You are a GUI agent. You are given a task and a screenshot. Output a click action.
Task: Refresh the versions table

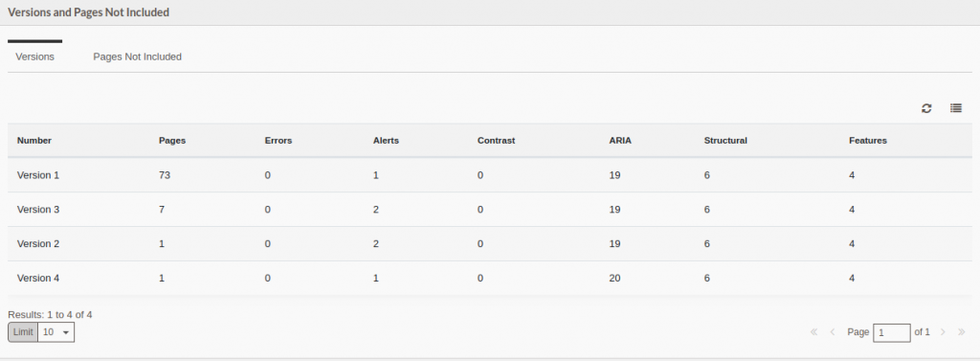[926, 108]
